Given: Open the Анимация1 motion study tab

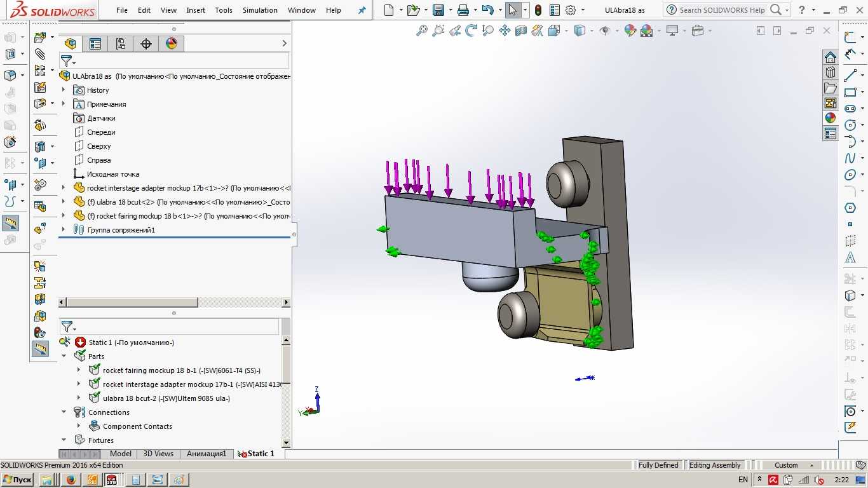Looking at the screenshot, I should click(207, 454).
